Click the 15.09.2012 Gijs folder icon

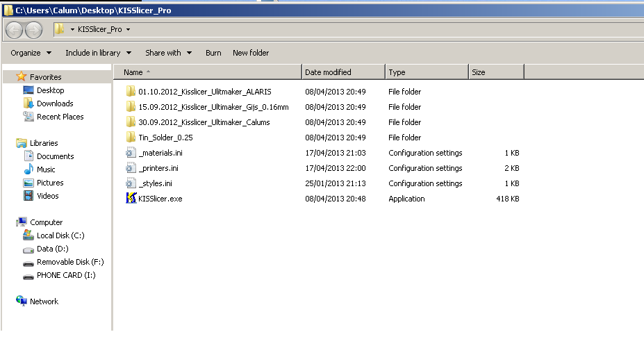point(131,107)
